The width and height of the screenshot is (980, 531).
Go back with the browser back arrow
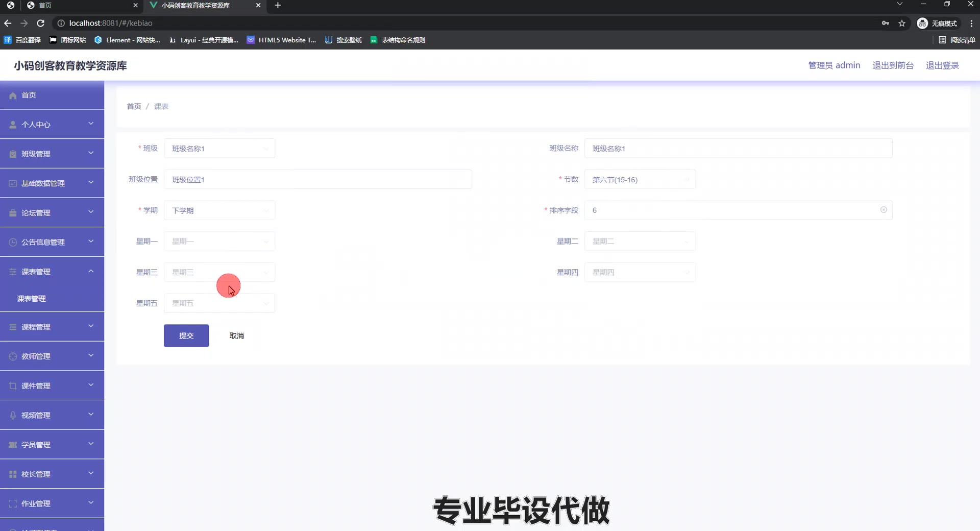pyautogui.click(x=8, y=23)
